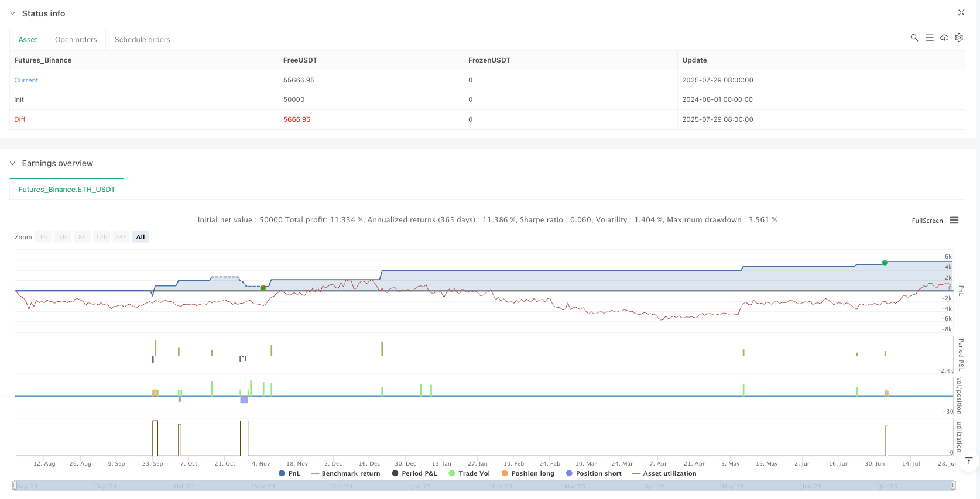Click the scroll-to-top arrow icon

[x=969, y=461]
